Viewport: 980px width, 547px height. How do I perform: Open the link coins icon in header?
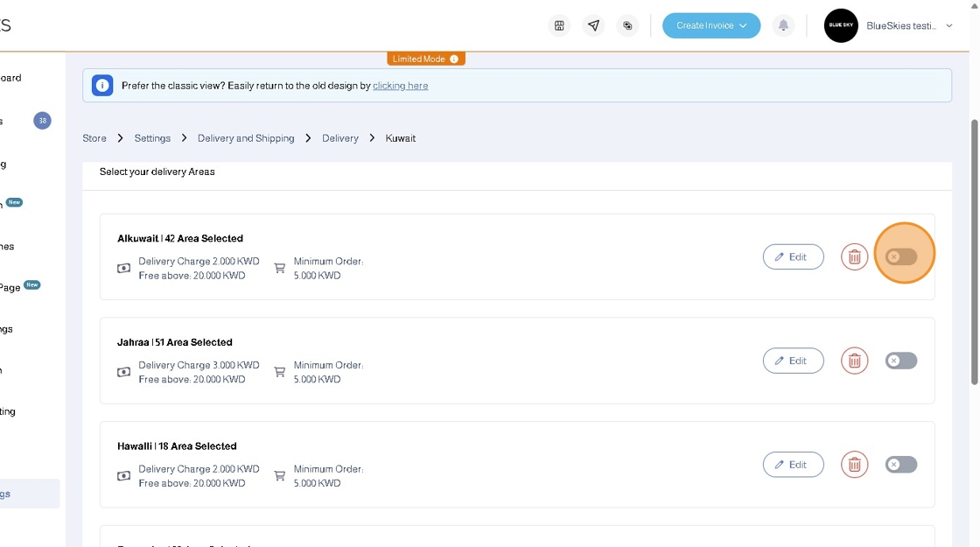tap(627, 25)
